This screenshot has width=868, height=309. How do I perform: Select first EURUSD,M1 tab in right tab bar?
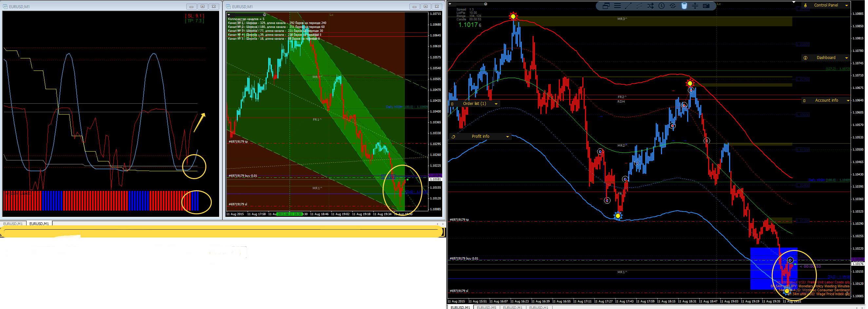point(460,307)
